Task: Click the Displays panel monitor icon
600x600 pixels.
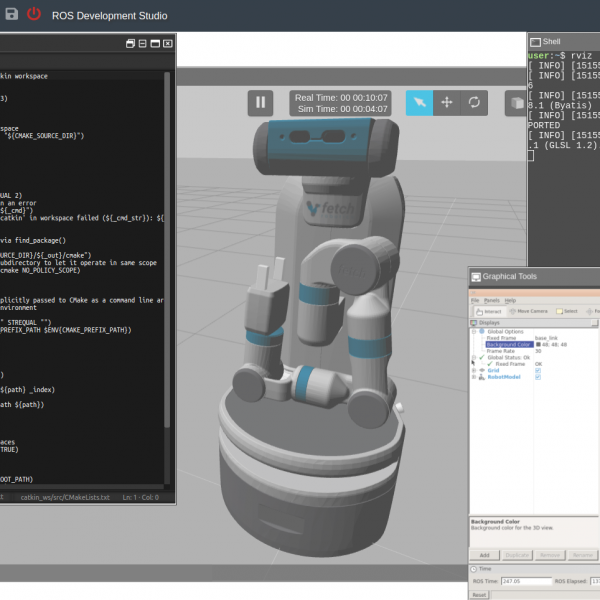Action: click(x=474, y=323)
